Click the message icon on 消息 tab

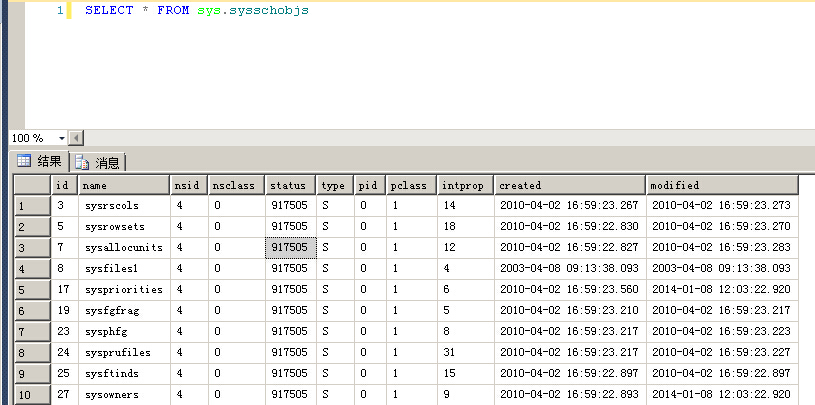pyautogui.click(x=82, y=163)
